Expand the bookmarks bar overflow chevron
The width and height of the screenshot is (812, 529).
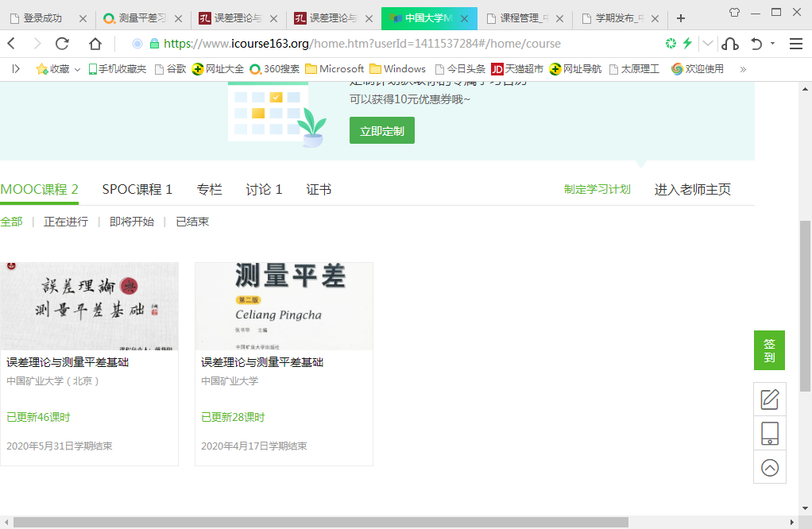pyautogui.click(x=743, y=69)
